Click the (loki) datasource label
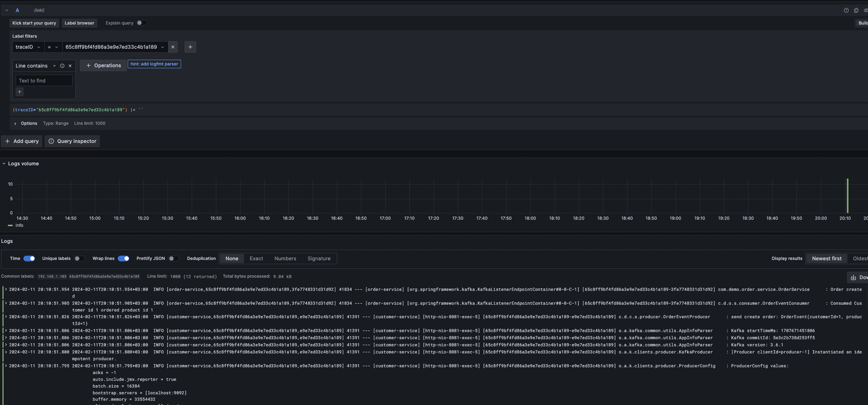868x405 pixels. 39,10
